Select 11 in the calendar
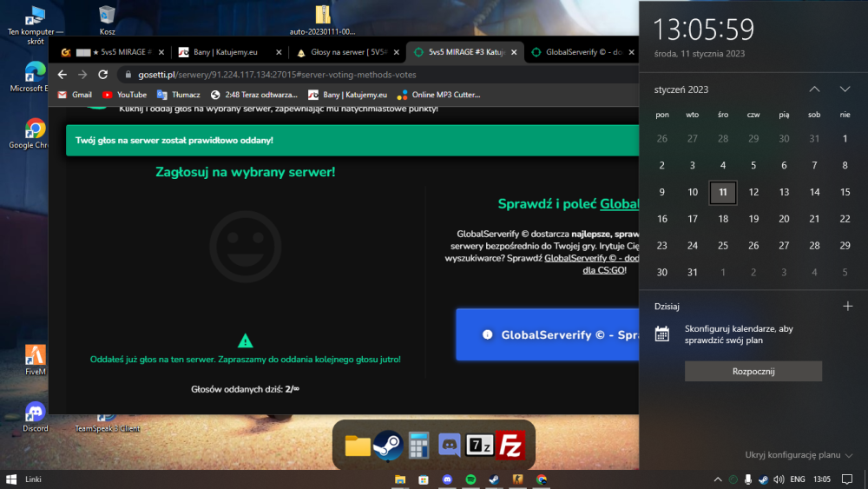This screenshot has height=489, width=868. coord(722,192)
